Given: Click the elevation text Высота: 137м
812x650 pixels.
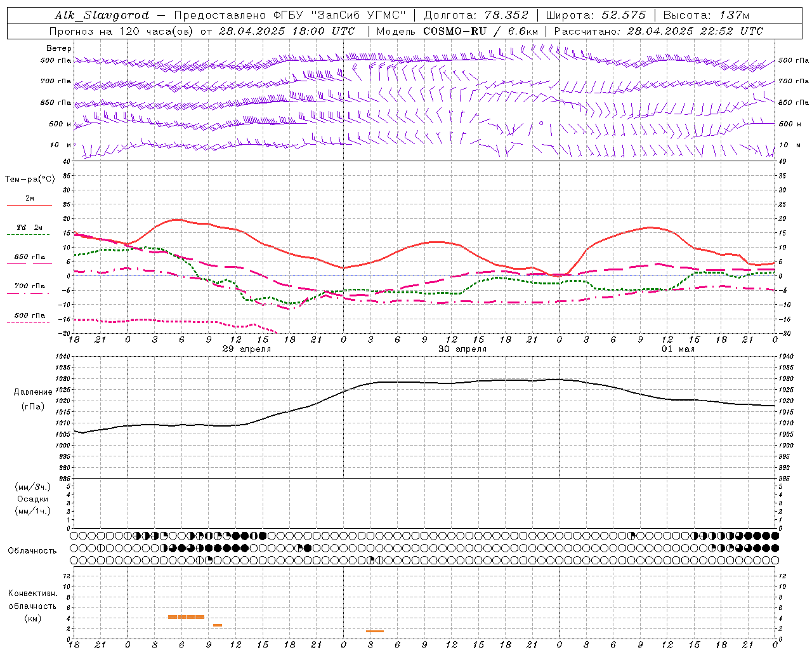Looking at the screenshot, I should [x=706, y=15].
